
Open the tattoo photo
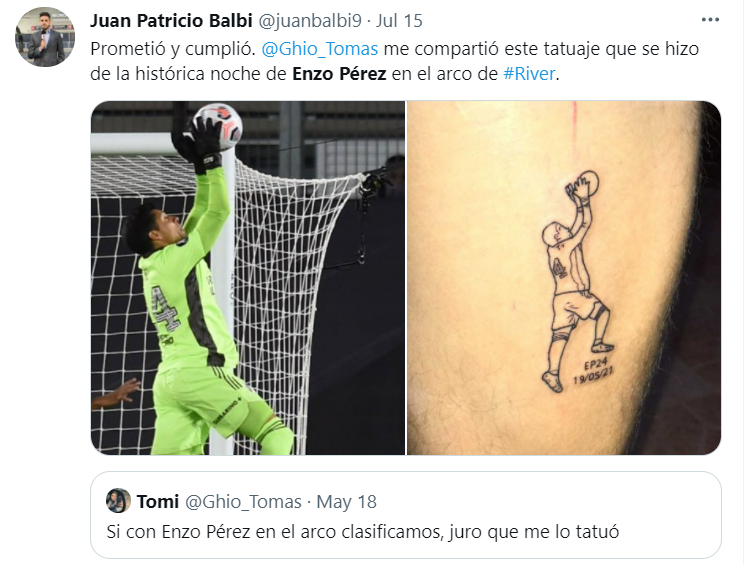564,278
